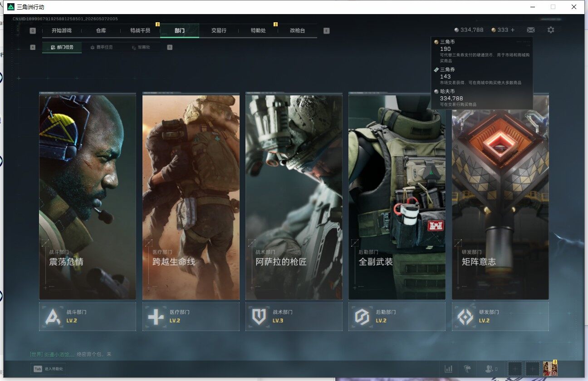The image size is (588, 381).
Task: Switch to the 开始游戏 tab
Action: (62, 30)
